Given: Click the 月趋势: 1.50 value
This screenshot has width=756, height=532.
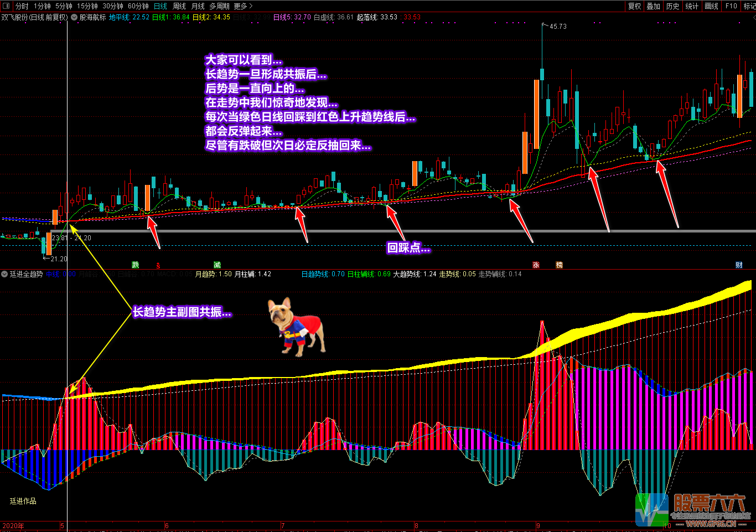Looking at the screenshot, I should tap(214, 274).
